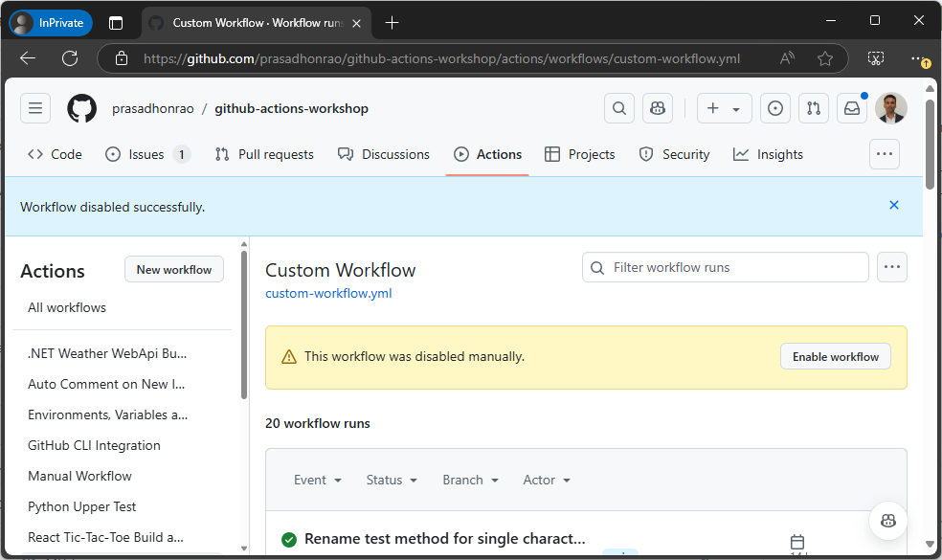The width and height of the screenshot is (942, 560).
Task: Expand the Event filter dropdown
Action: click(x=318, y=481)
